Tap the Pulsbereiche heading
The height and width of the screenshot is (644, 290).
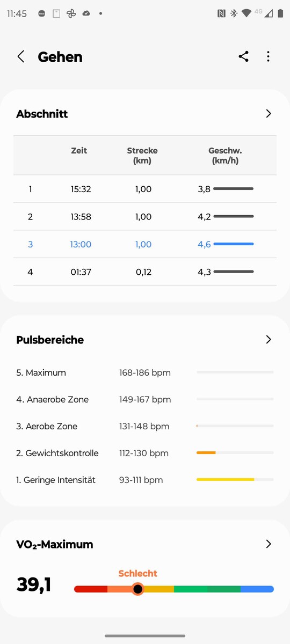pyautogui.click(x=50, y=340)
